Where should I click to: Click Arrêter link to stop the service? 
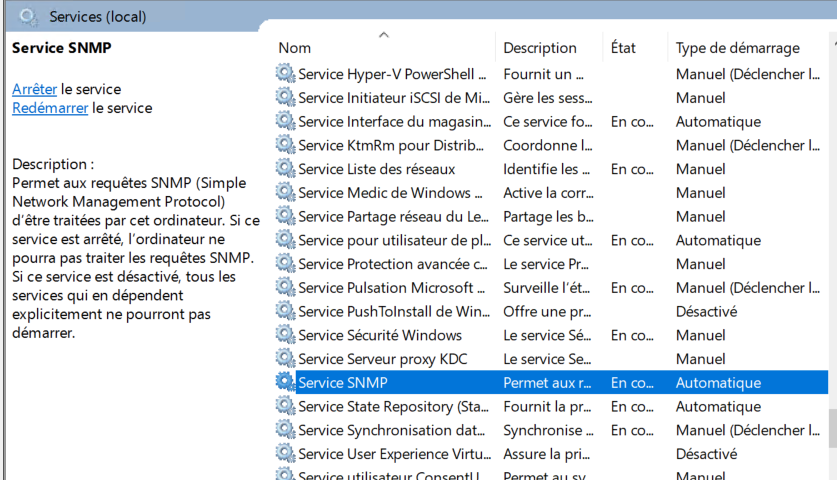(x=34, y=89)
